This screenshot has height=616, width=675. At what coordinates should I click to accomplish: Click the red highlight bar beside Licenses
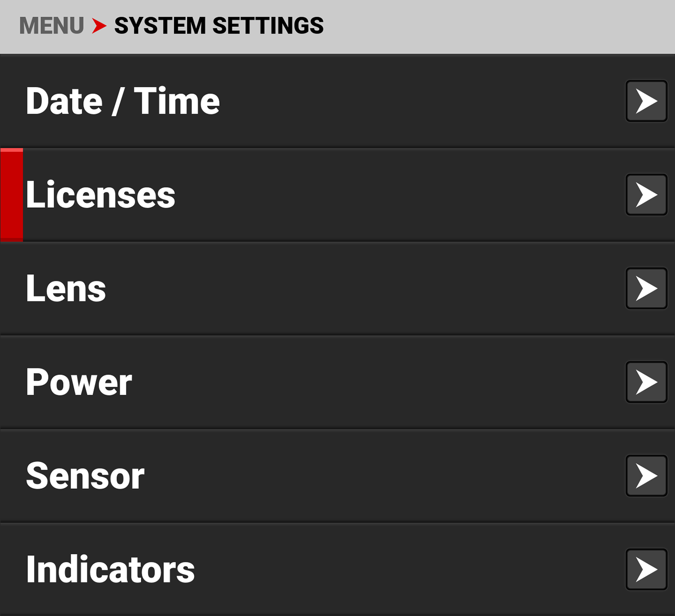point(12,195)
